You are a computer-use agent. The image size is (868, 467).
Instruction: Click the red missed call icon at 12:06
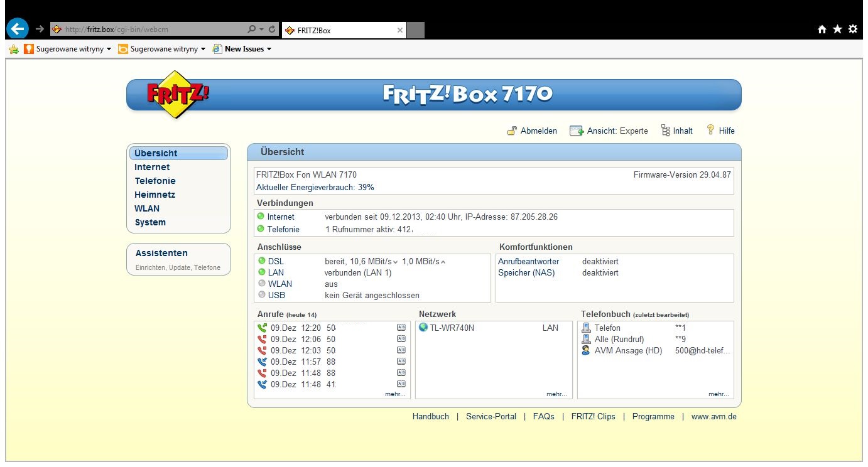pyautogui.click(x=262, y=339)
